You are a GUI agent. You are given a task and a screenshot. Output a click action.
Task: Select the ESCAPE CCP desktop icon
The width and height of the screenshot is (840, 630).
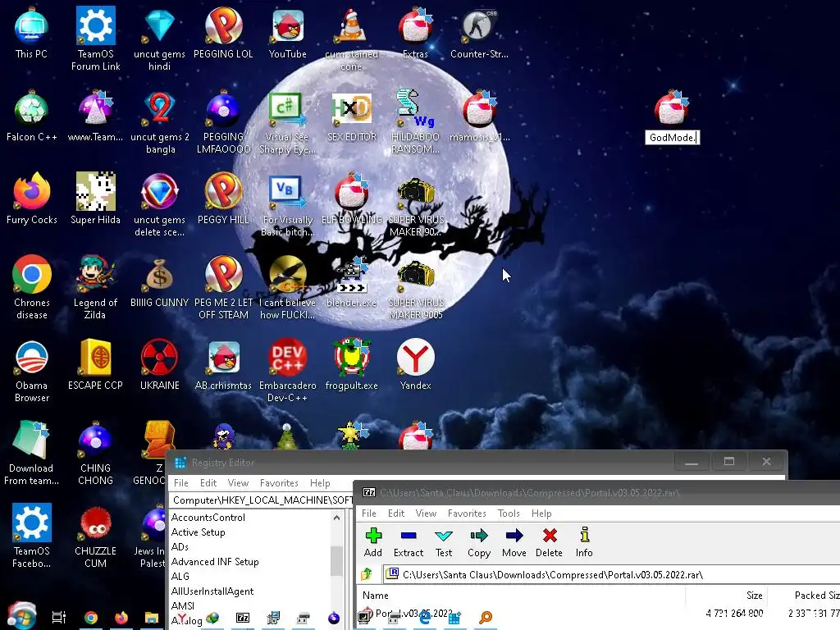(x=95, y=364)
